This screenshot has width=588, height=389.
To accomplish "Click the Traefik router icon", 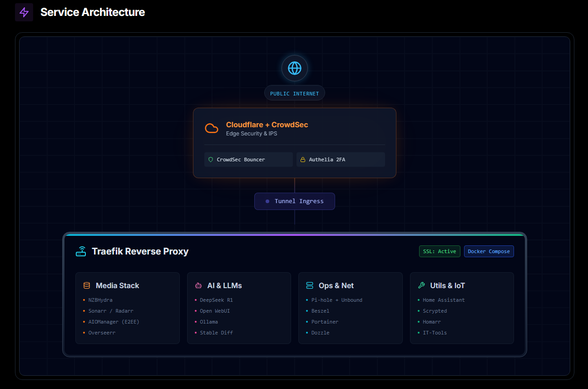I will (81, 251).
